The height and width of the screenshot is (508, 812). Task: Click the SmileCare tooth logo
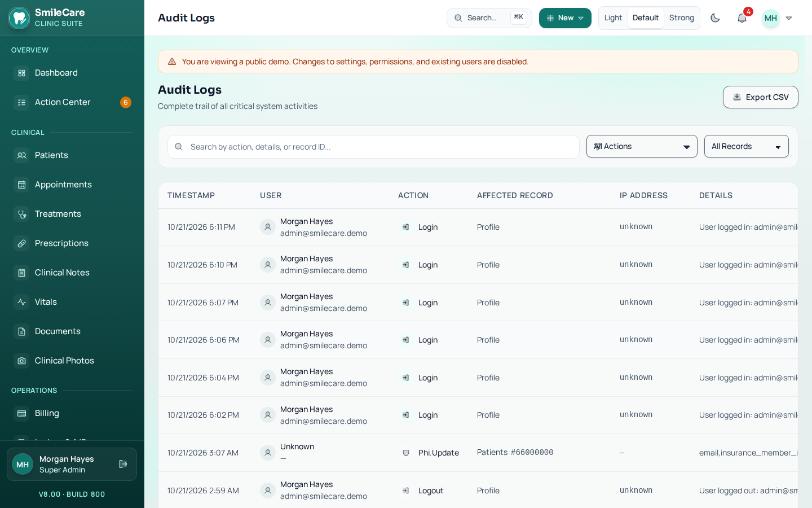(x=19, y=18)
